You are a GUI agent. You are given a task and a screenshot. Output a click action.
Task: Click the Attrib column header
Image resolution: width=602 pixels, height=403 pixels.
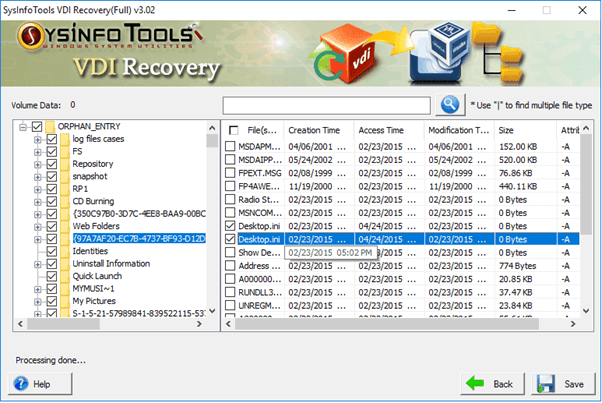click(568, 130)
